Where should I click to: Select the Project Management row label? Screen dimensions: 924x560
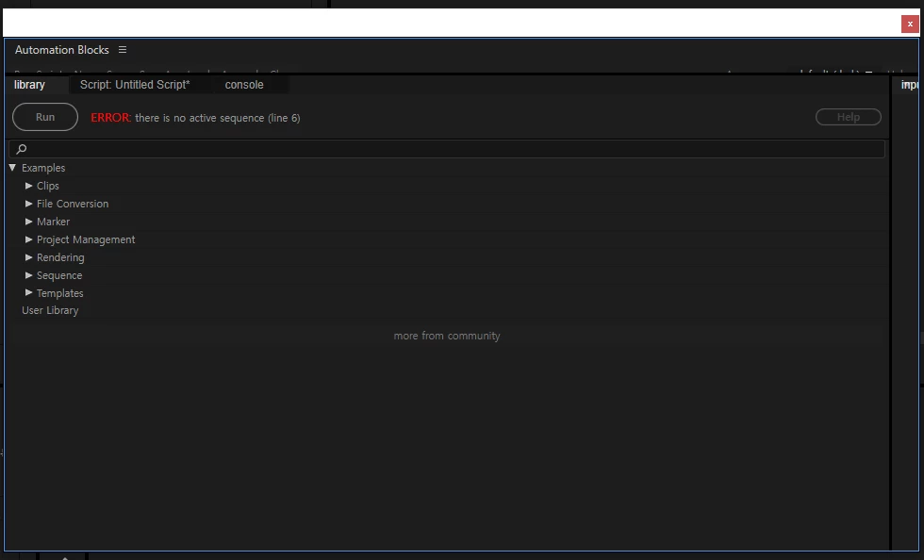pos(86,239)
